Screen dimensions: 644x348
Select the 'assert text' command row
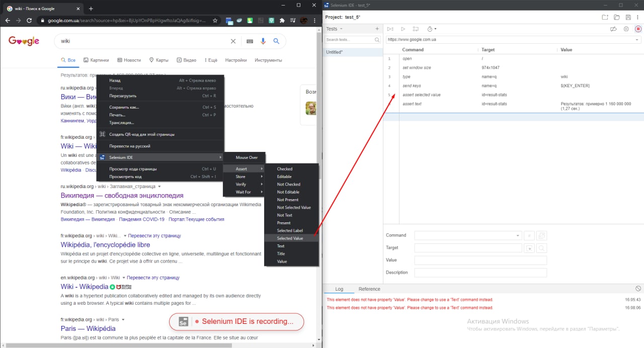point(514,106)
